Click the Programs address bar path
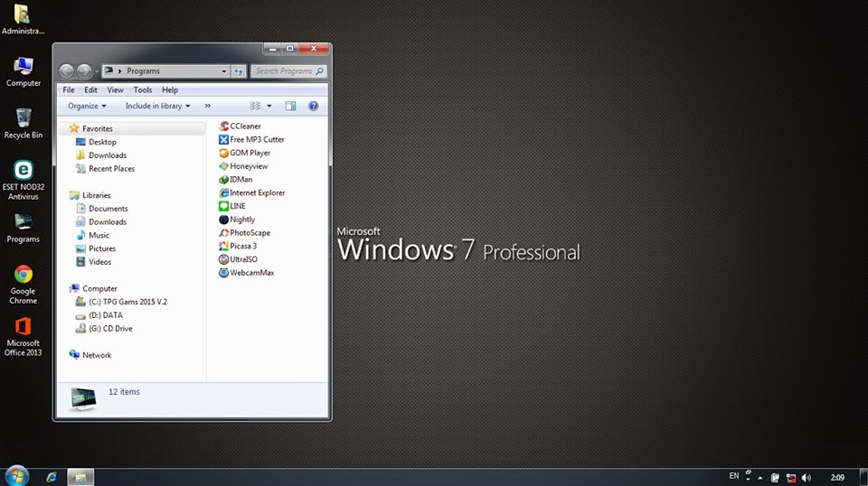This screenshot has width=868, height=486. tap(143, 70)
